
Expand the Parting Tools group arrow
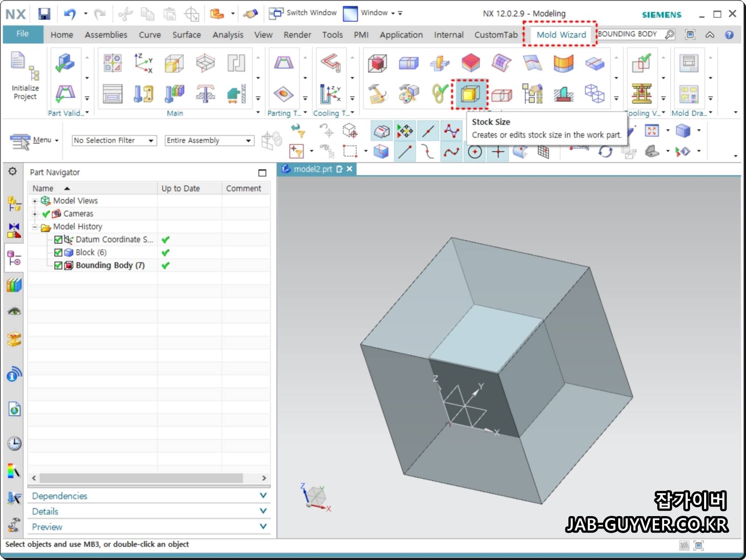305,113
